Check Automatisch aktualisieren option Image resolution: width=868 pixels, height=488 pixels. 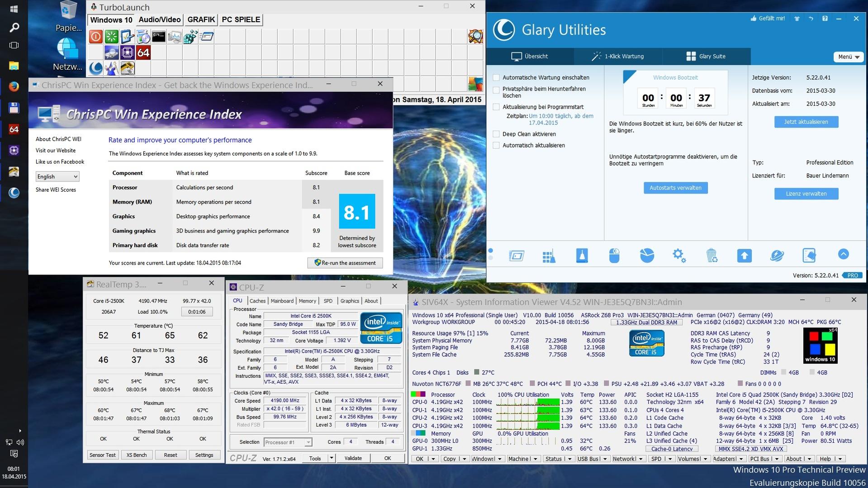(x=496, y=145)
